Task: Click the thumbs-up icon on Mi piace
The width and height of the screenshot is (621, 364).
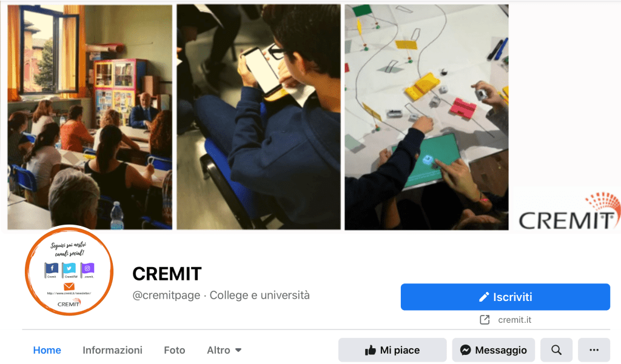Action: tap(371, 350)
